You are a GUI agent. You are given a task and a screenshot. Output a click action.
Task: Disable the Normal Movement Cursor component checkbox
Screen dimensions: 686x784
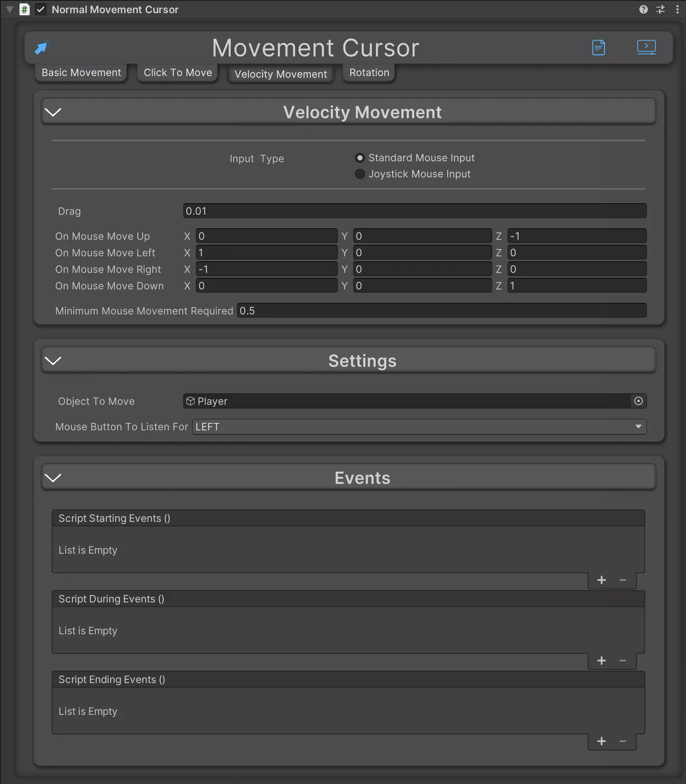click(41, 9)
